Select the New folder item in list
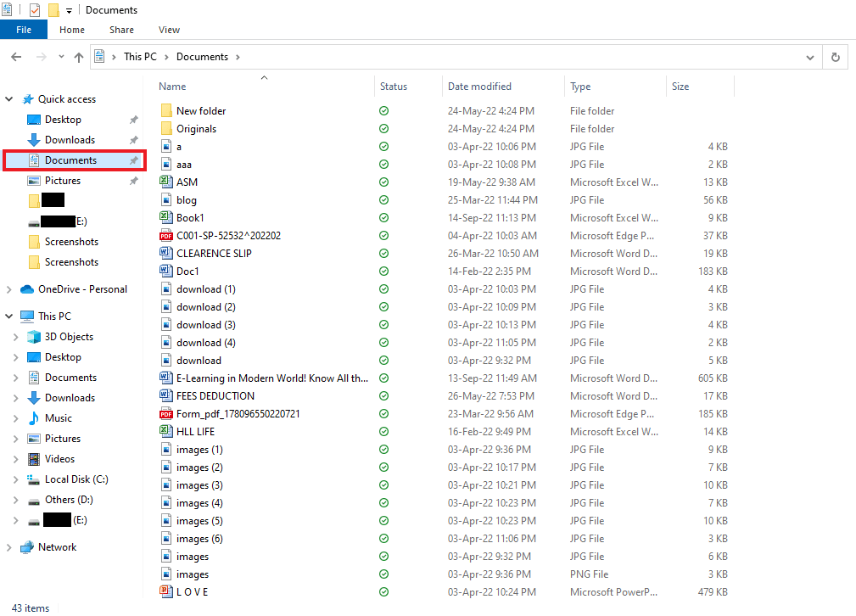The height and width of the screenshot is (616, 856). pos(201,111)
